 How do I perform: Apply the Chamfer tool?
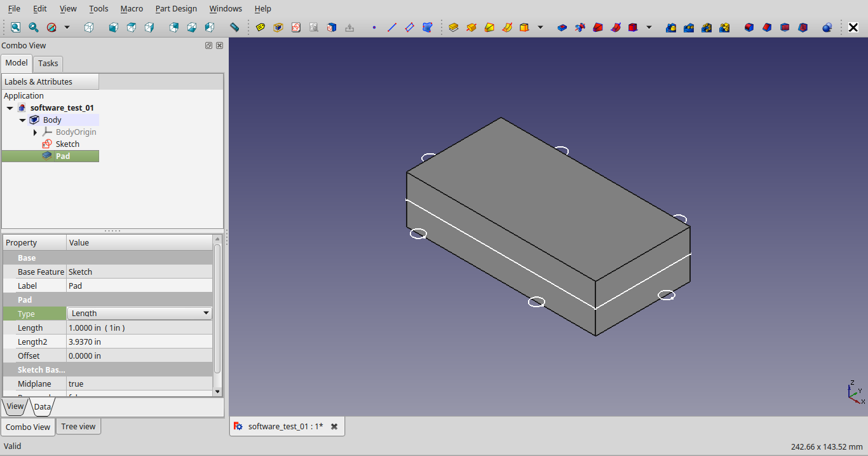coord(767,27)
